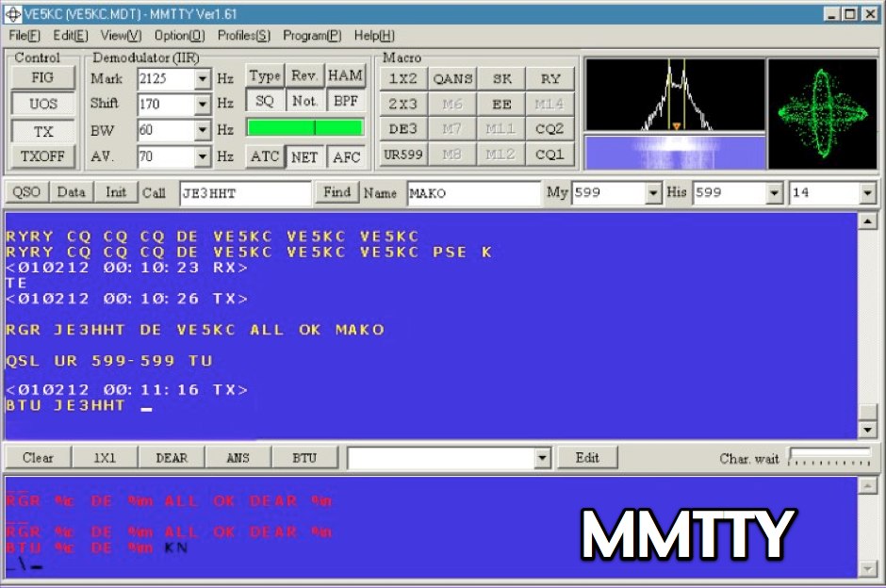Enable the SQ squelch
Screen dimensions: 886x588
tap(264, 99)
